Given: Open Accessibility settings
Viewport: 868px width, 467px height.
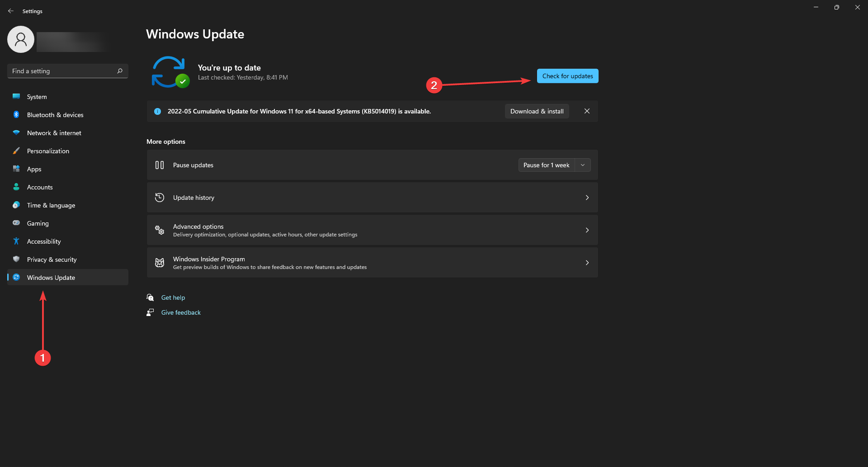Looking at the screenshot, I should (68, 241).
